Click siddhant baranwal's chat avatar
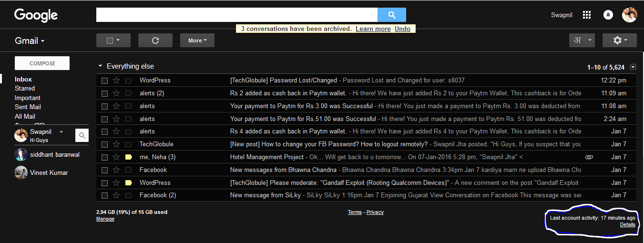Screen dimensions: 644x243 coord(21,154)
